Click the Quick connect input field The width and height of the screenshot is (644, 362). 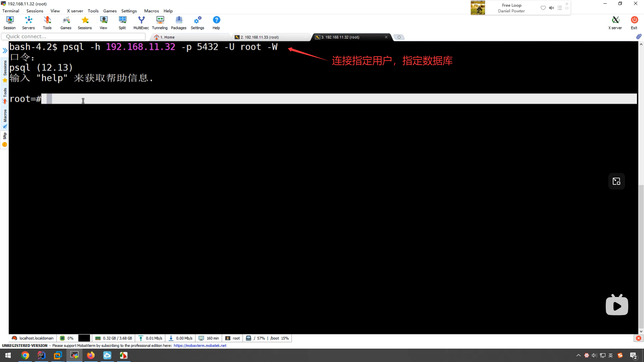tap(74, 37)
